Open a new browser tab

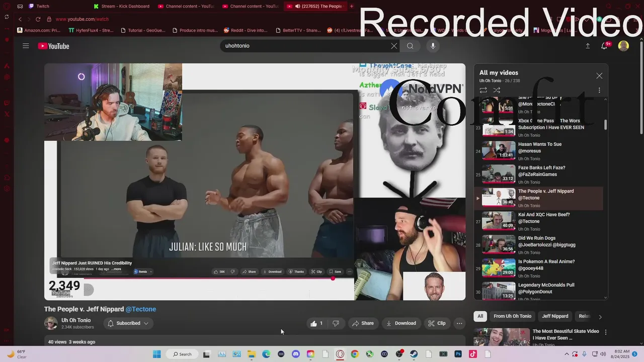(x=351, y=6)
